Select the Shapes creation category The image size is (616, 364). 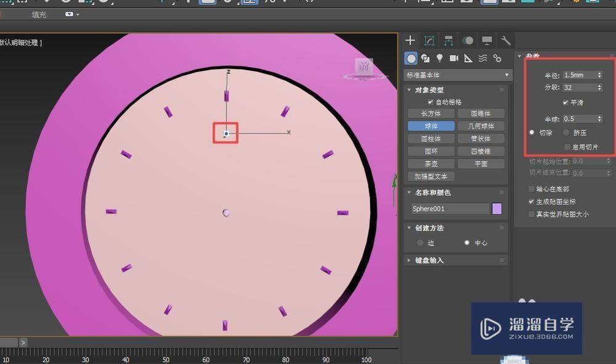click(426, 58)
